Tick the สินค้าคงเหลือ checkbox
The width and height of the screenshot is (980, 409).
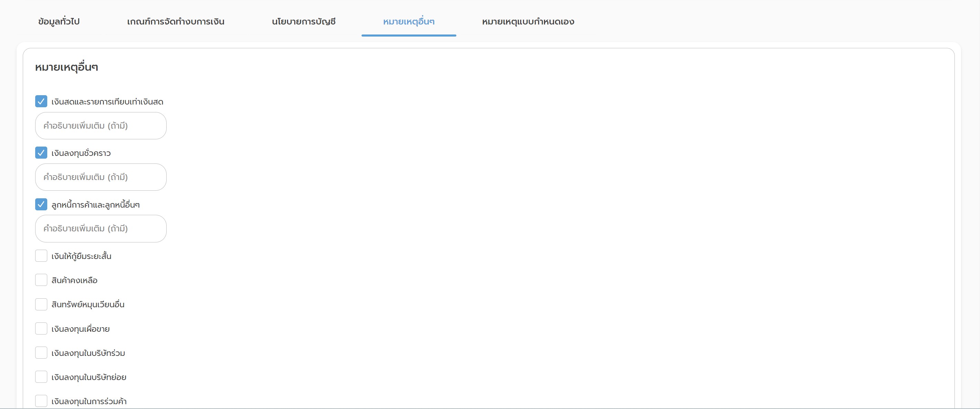[x=41, y=280]
